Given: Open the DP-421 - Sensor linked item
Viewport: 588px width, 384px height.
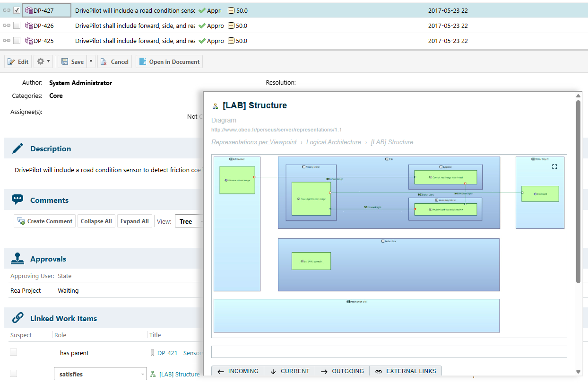Looking at the screenshot, I should pyautogui.click(x=179, y=353).
